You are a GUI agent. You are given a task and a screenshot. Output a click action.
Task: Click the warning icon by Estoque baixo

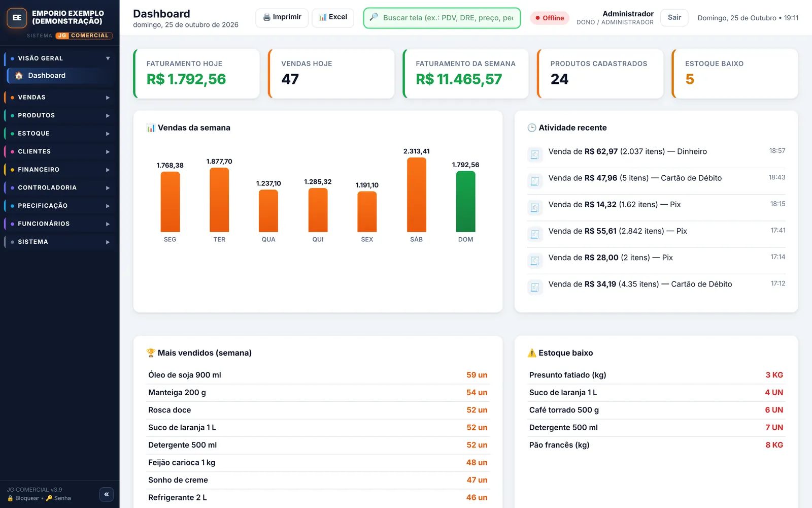[532, 353]
